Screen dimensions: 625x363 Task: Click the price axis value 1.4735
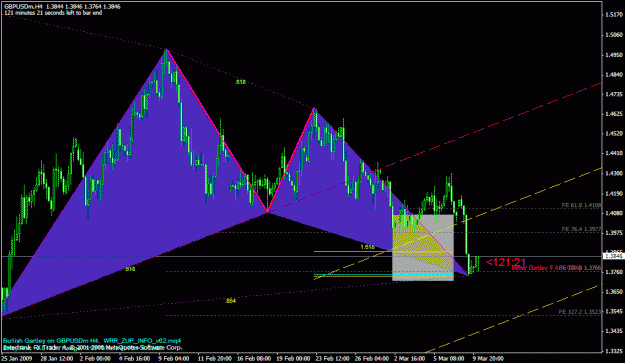pos(614,94)
